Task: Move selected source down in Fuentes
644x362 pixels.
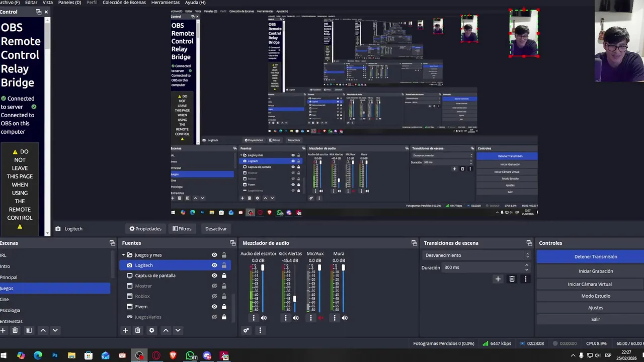Action: point(178,330)
